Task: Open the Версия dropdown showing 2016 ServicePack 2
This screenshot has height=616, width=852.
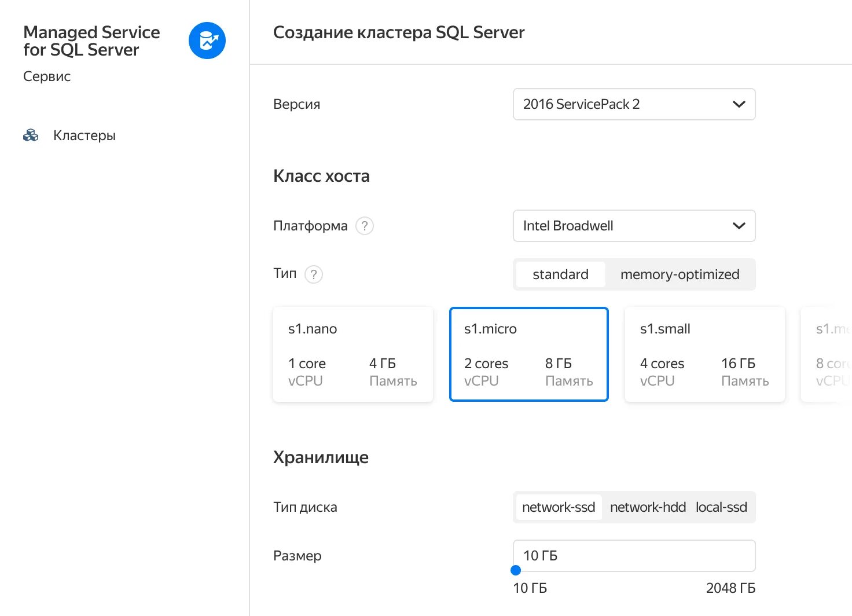Action: (x=634, y=104)
